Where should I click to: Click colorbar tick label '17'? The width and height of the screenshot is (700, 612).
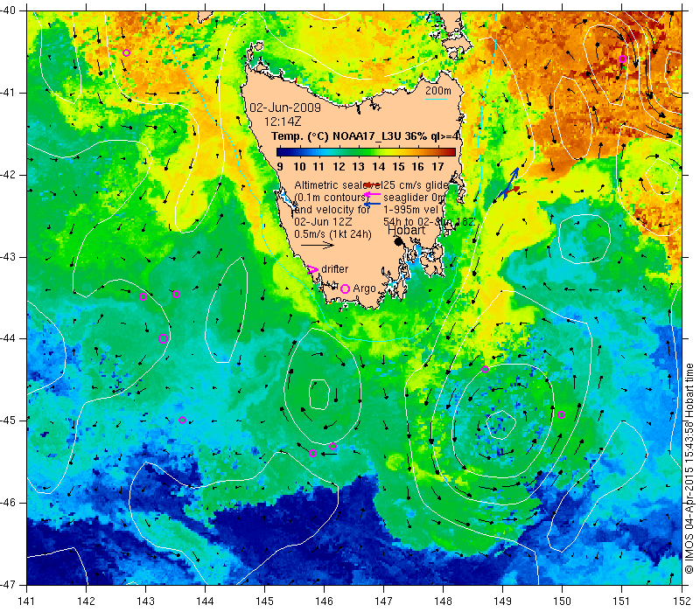pos(438,167)
